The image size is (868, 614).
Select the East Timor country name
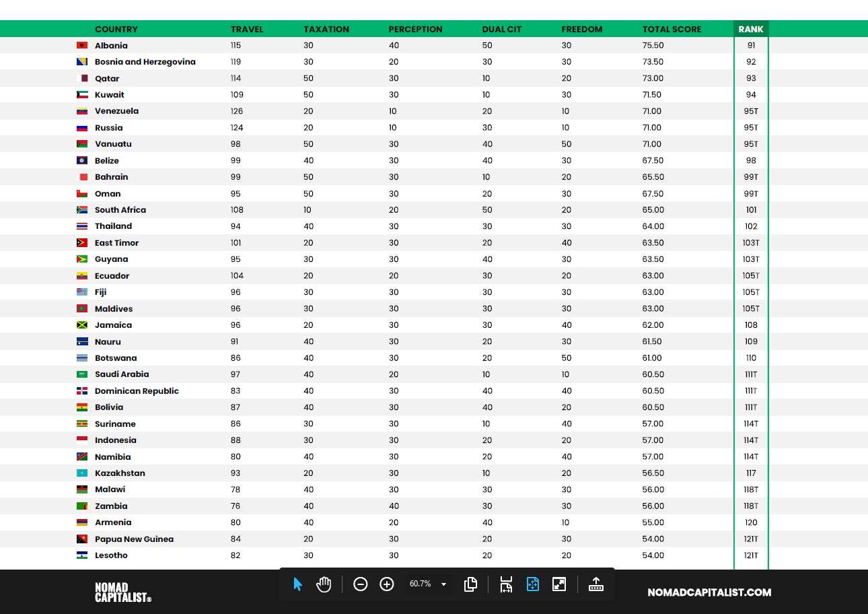[x=116, y=243]
